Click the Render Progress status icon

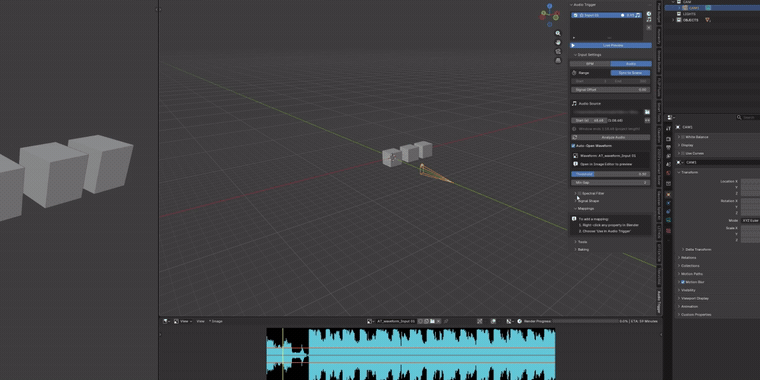coord(520,321)
